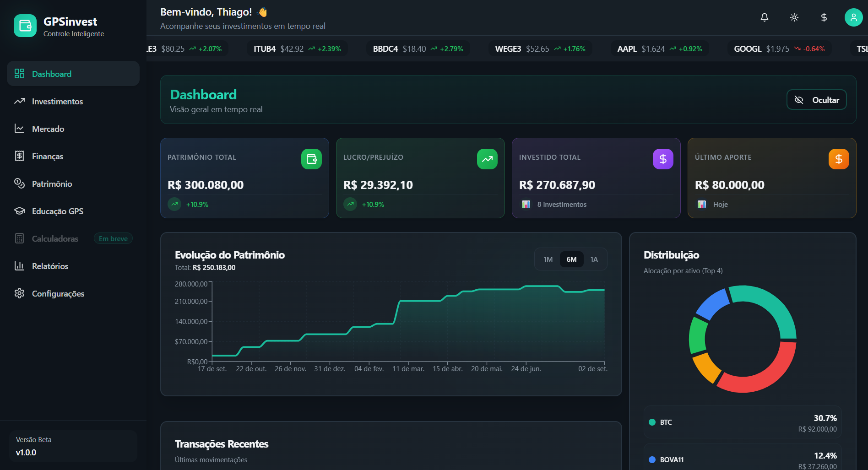The width and height of the screenshot is (868, 470).
Task: Click the BBDC4 ticker chip
Action: pyautogui.click(x=418, y=49)
